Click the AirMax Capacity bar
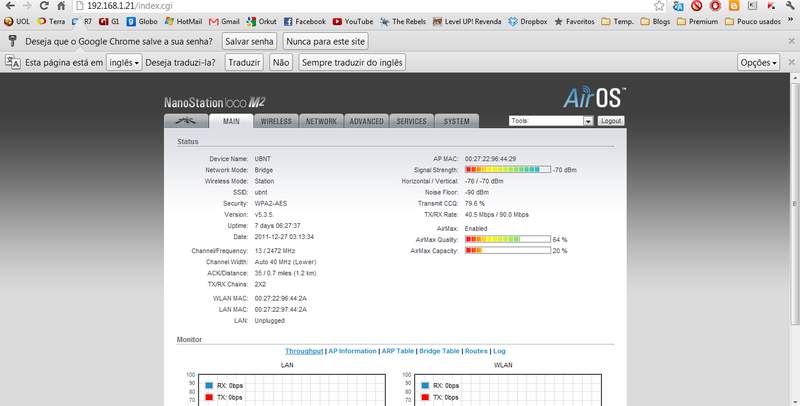Screen dimensions: 800x406 tap(508, 250)
